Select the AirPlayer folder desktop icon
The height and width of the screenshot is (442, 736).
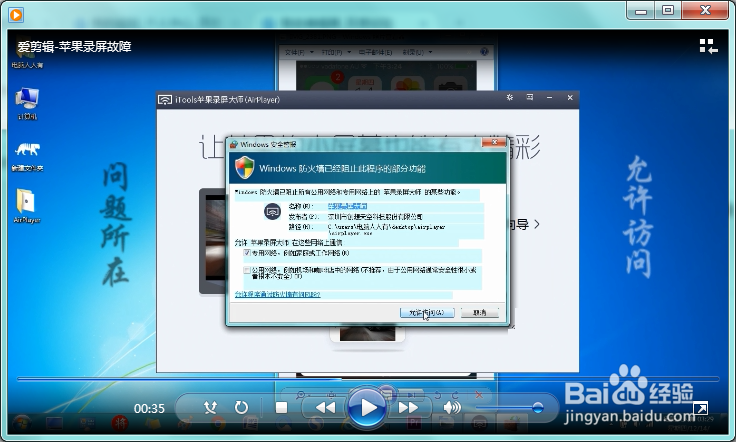click(x=27, y=206)
